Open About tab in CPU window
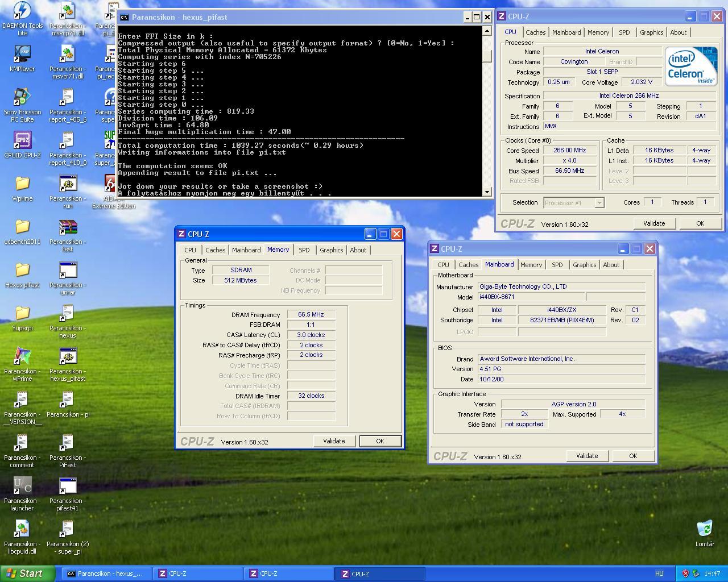 pyautogui.click(x=678, y=32)
